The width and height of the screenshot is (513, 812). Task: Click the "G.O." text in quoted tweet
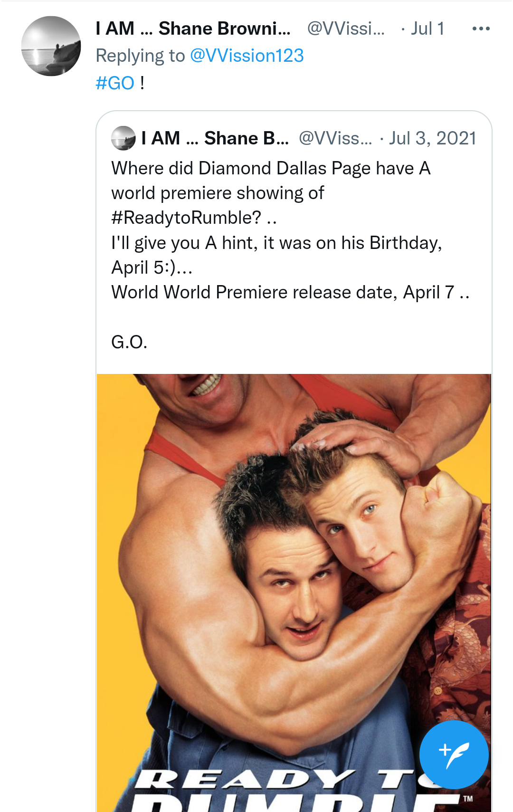[x=129, y=342]
